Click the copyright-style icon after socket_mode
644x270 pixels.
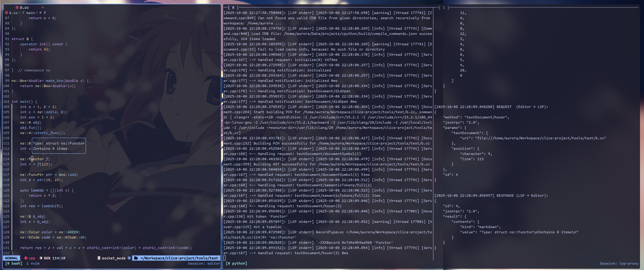point(129,258)
